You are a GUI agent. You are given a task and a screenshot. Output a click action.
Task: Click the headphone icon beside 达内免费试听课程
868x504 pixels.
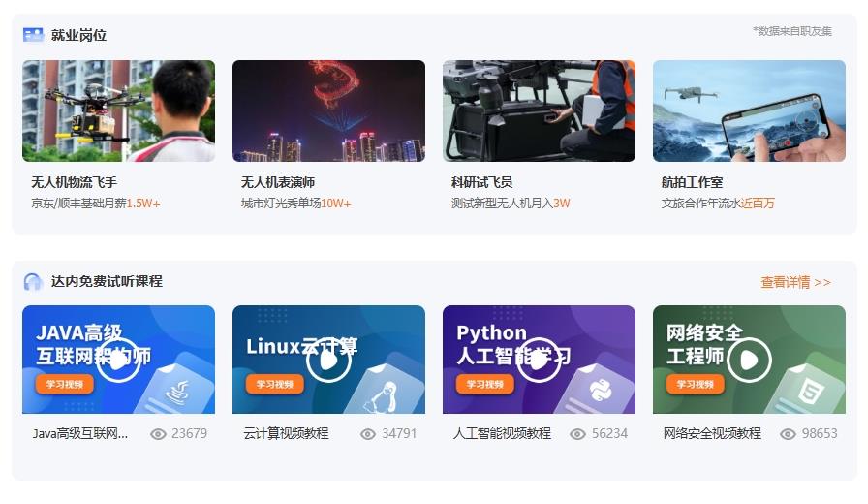[x=33, y=282]
